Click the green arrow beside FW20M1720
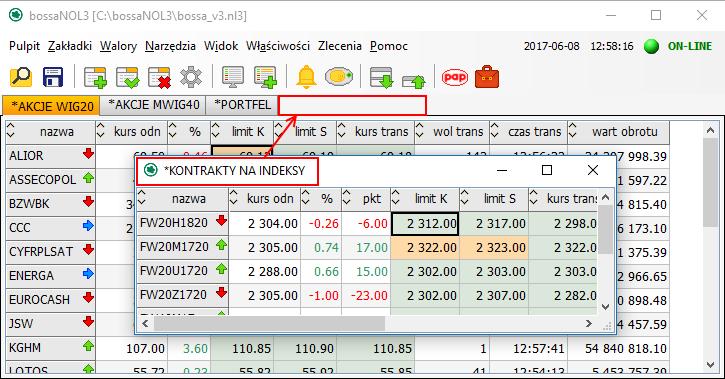725x379 pixels. click(221, 245)
